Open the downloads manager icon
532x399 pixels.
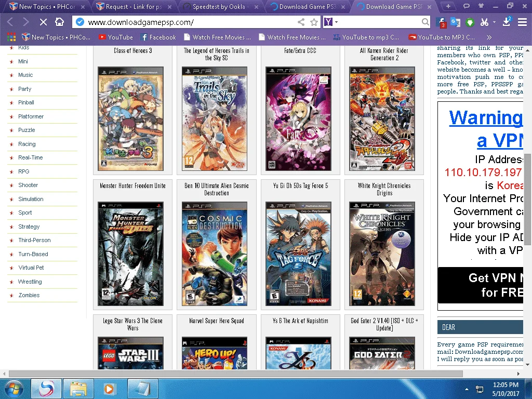[x=507, y=22]
